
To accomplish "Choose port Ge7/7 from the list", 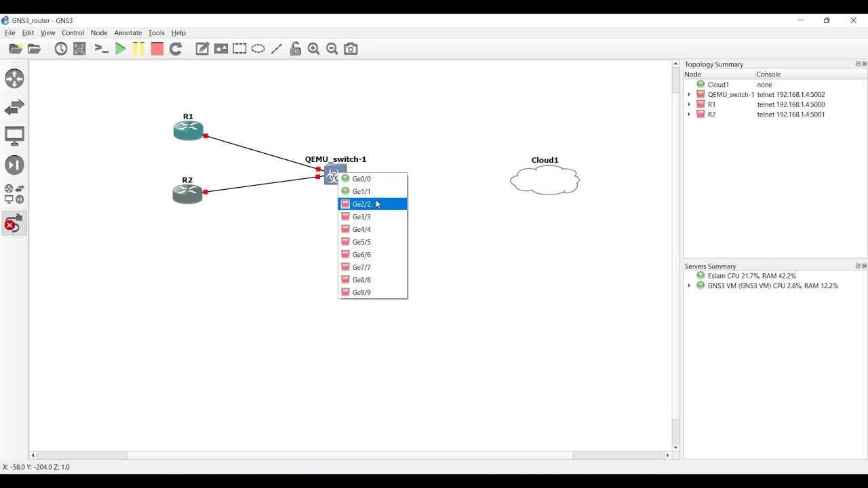I will coord(373,268).
